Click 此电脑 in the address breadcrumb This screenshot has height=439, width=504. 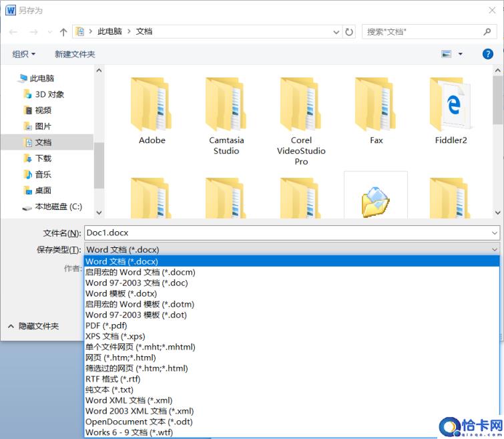[x=109, y=31]
